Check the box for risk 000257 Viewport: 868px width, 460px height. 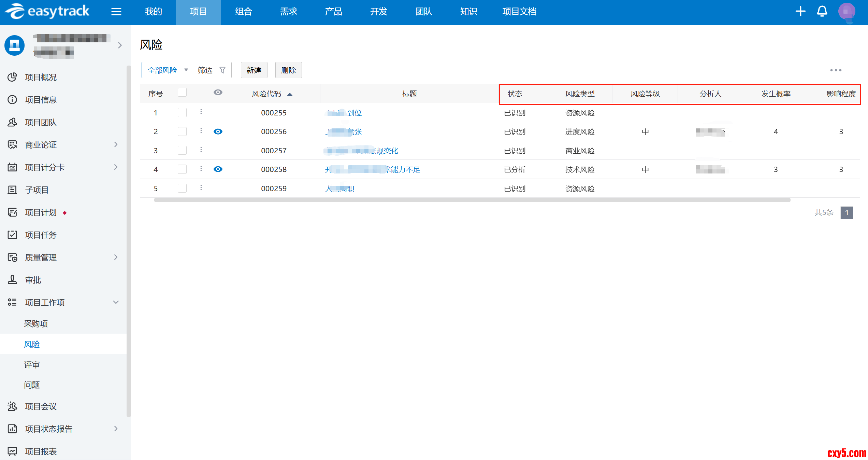[x=182, y=150]
